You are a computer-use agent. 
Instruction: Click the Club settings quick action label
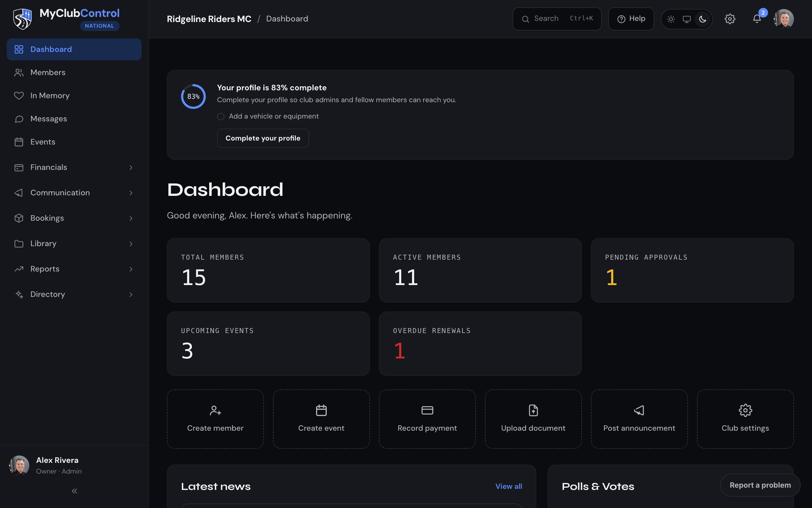pyautogui.click(x=745, y=428)
